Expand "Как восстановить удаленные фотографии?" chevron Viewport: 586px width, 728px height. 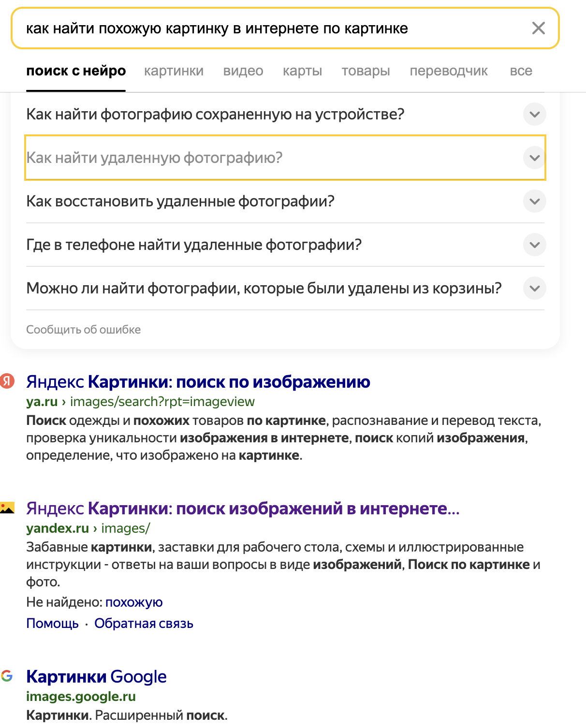534,202
